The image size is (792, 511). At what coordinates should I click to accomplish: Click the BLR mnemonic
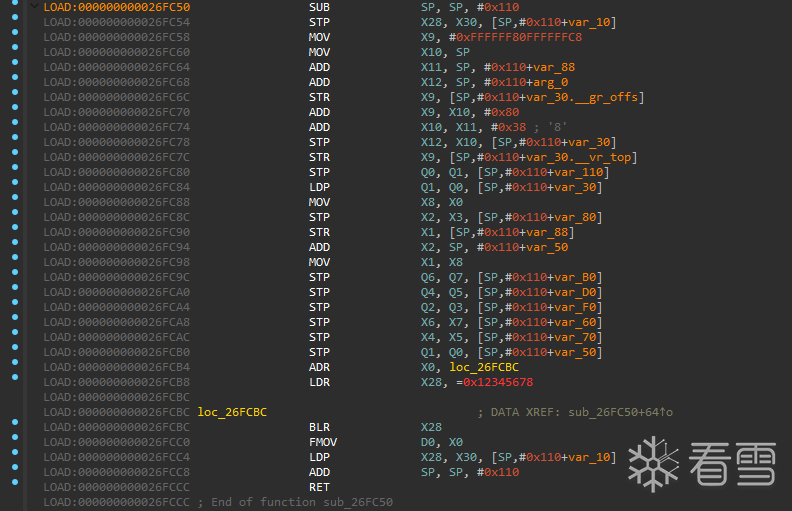319,427
